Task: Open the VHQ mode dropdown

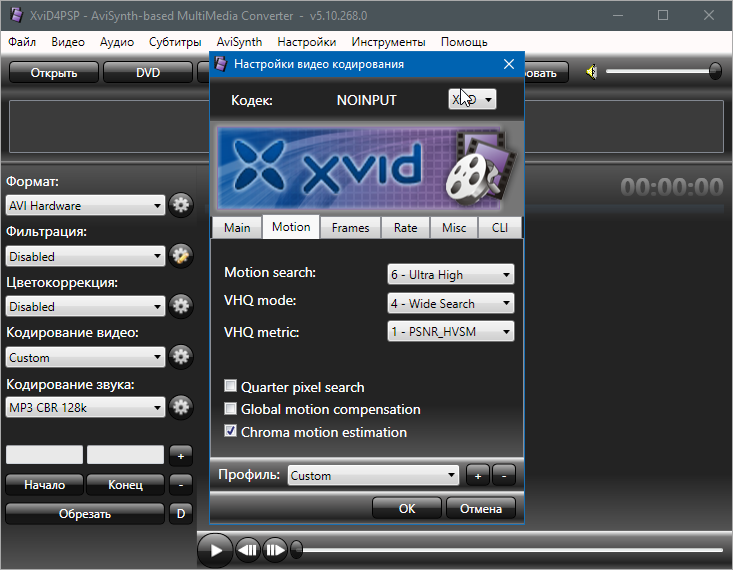Action: pos(450,303)
